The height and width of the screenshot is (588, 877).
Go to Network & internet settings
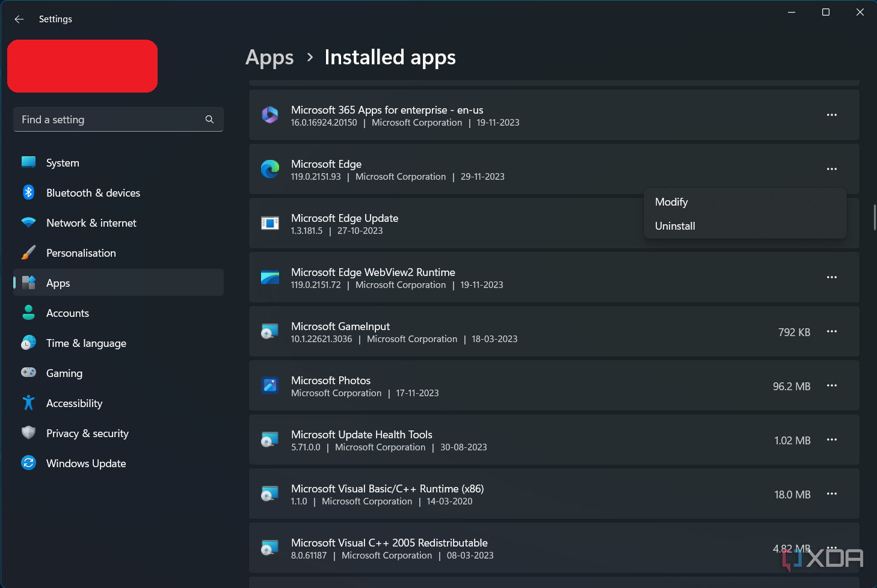pyautogui.click(x=118, y=223)
